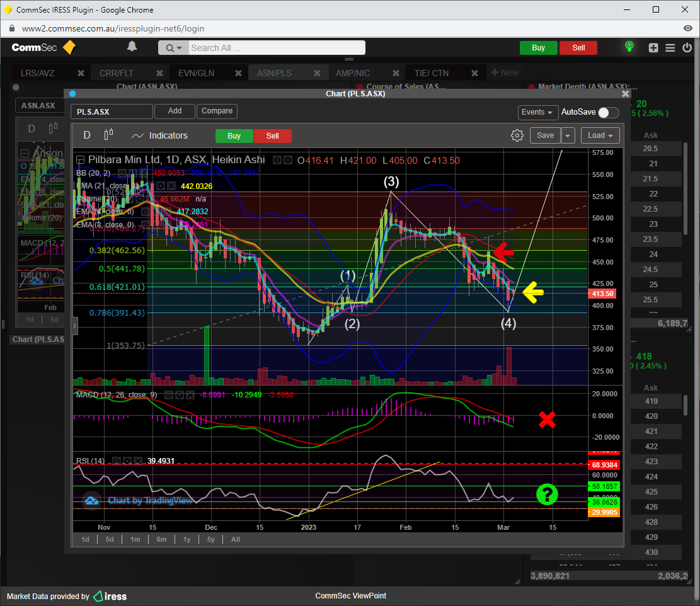
Task: Expand the left drawing panel arrow
Action: [74, 326]
